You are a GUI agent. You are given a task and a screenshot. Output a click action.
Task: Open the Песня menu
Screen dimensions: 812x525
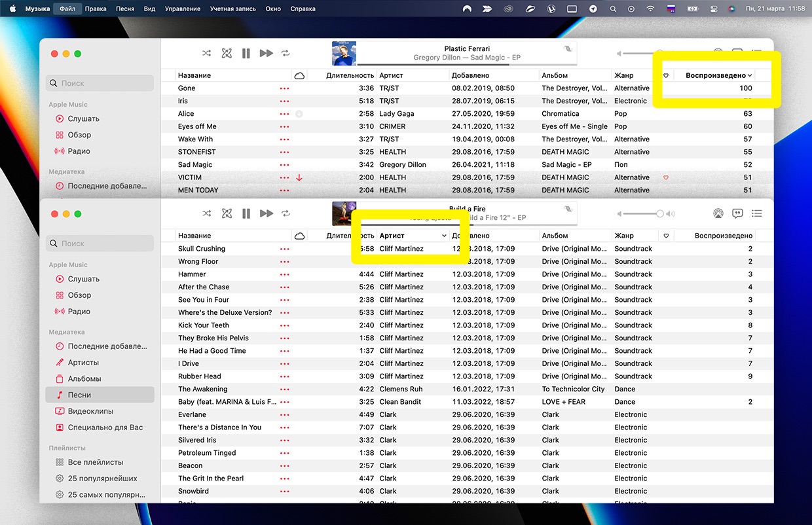(x=125, y=9)
